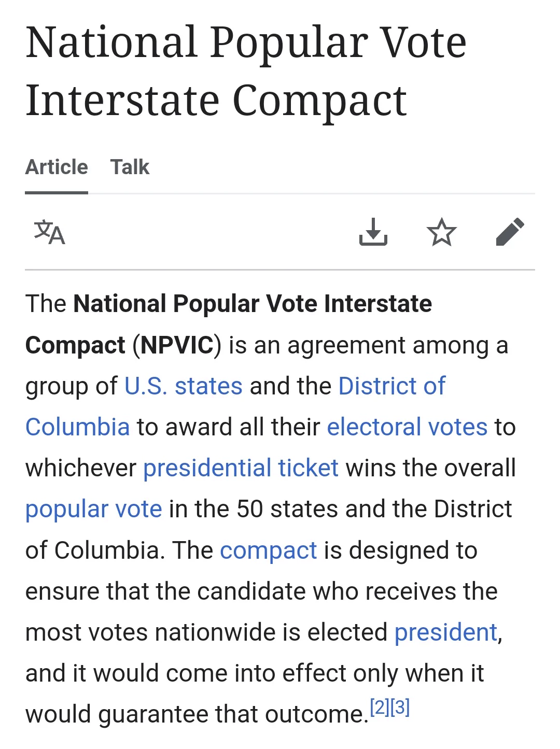
Task: Open the U.S. states link
Action: click(184, 386)
